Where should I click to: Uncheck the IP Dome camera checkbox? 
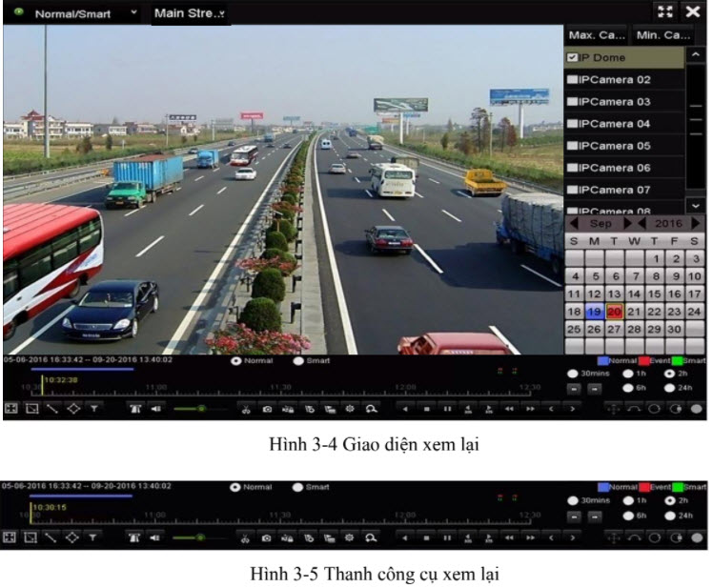(x=572, y=58)
